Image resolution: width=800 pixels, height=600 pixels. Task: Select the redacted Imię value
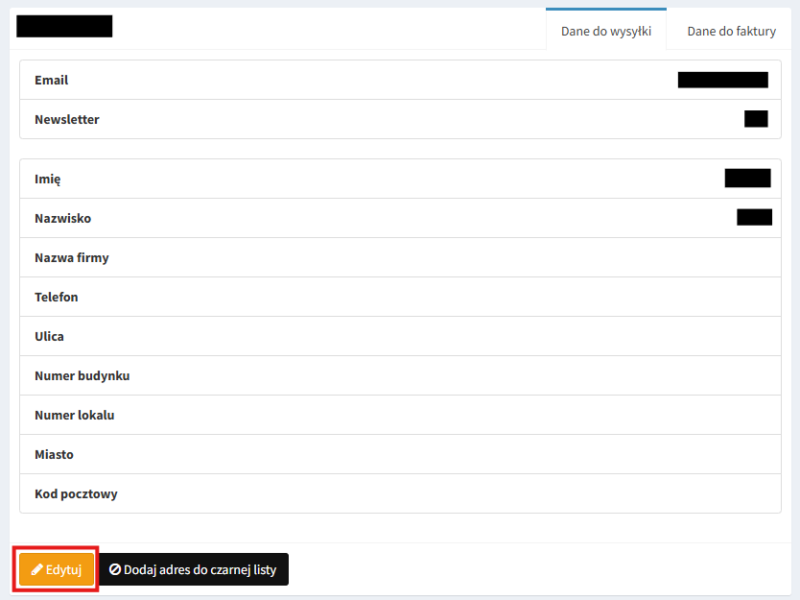(747, 178)
